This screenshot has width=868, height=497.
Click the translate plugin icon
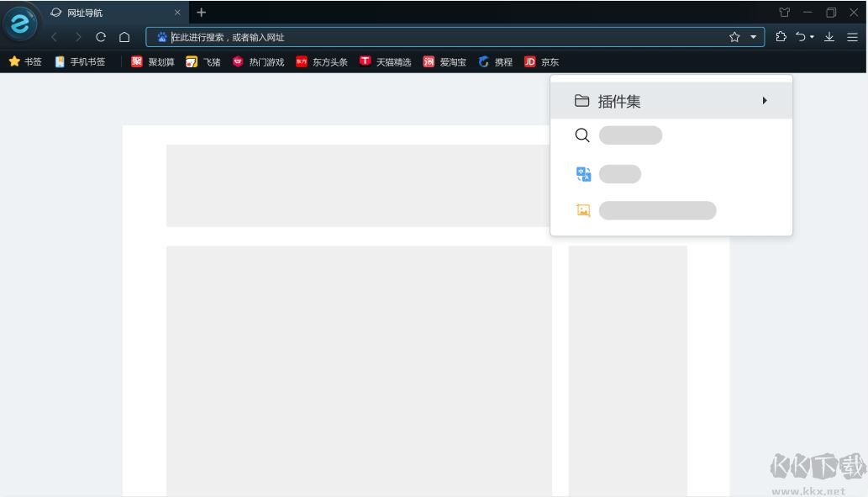coord(583,174)
